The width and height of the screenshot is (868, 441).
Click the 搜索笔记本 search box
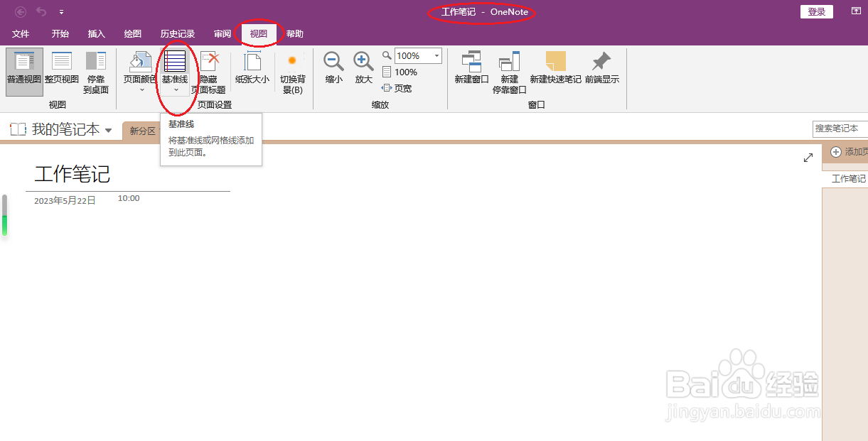[840, 129]
